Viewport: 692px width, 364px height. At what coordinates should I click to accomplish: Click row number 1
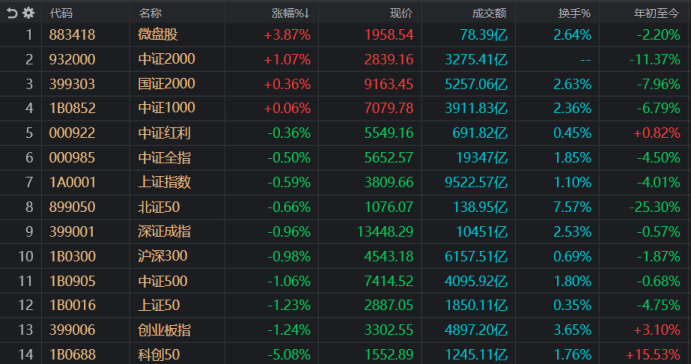tap(29, 34)
